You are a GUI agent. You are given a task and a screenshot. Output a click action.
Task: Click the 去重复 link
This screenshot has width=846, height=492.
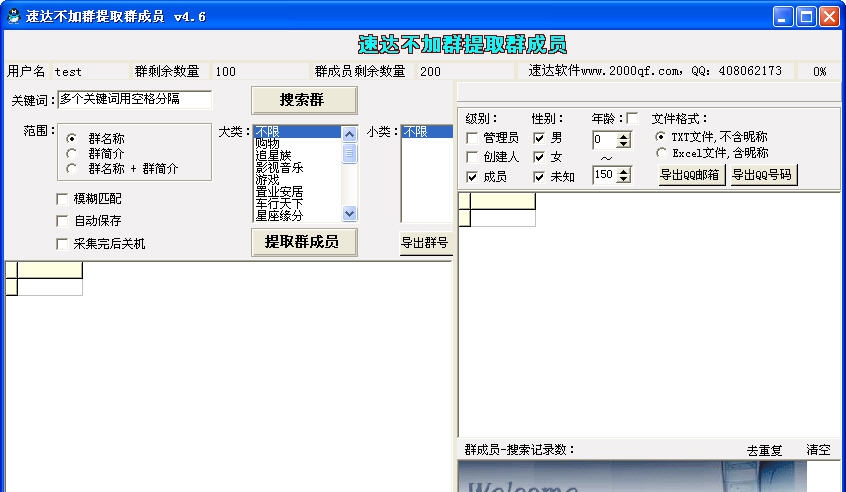tap(764, 450)
